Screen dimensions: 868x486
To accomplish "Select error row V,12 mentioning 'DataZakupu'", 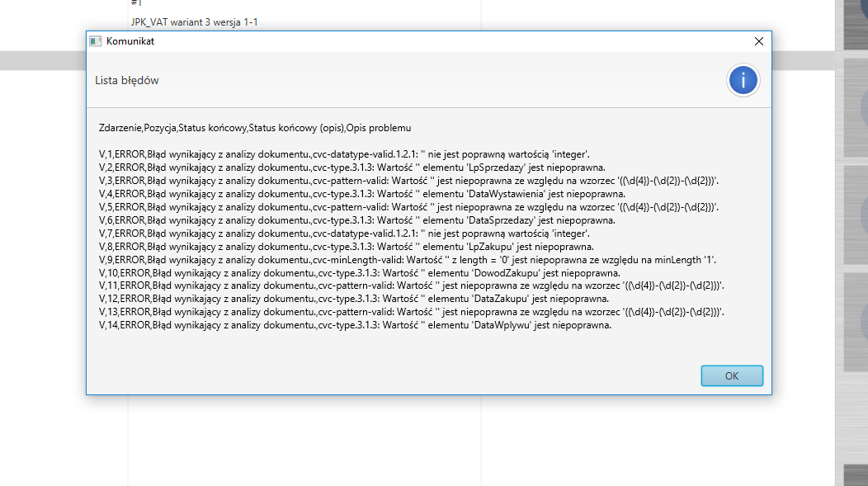I will click(354, 299).
